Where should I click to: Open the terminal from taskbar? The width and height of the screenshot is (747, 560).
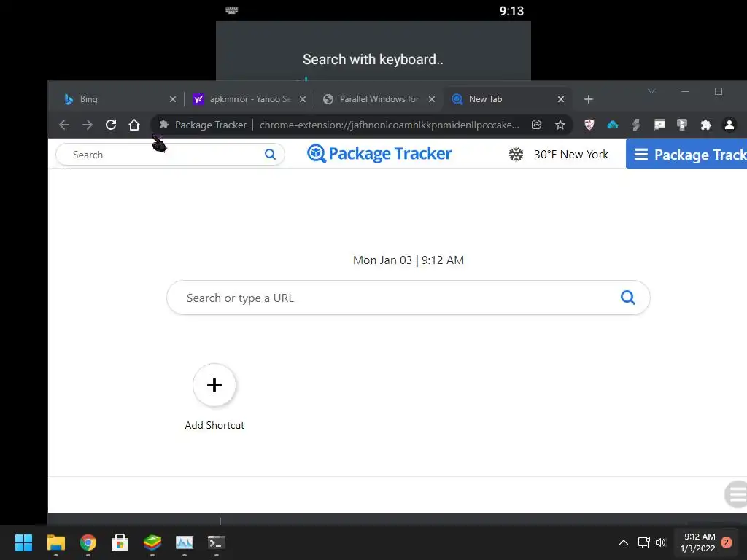point(216,542)
